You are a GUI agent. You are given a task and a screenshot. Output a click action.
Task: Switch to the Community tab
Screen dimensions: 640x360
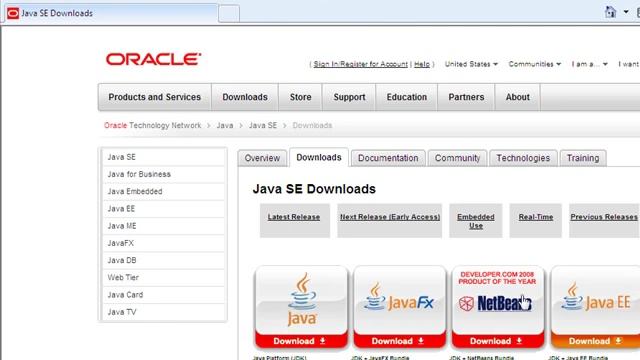pyautogui.click(x=457, y=158)
